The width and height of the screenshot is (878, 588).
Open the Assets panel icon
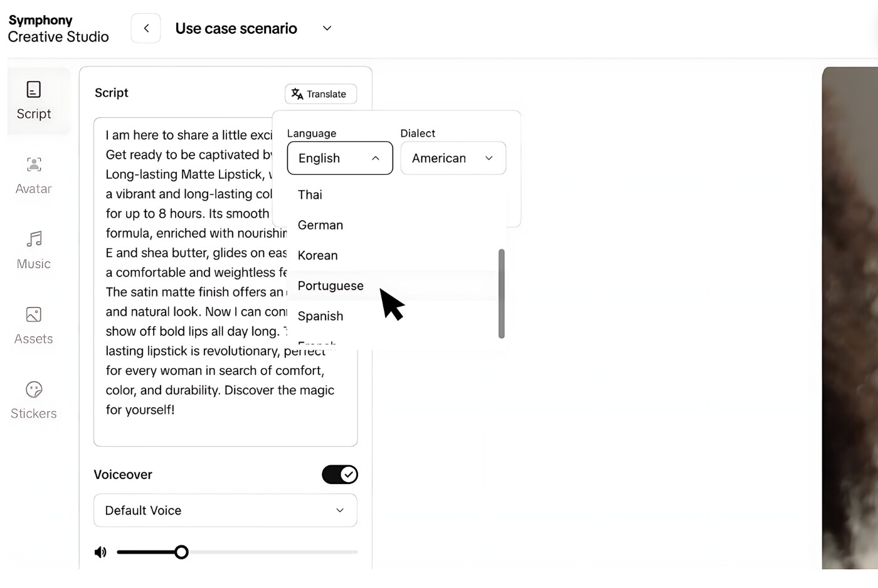[x=34, y=315]
